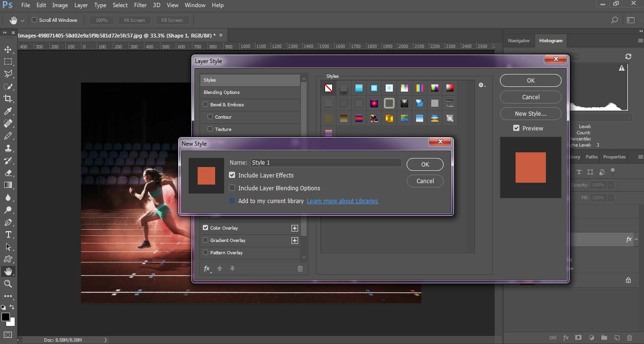Click the New Style... button
Viewport: 644px width, 344px height.
click(531, 113)
